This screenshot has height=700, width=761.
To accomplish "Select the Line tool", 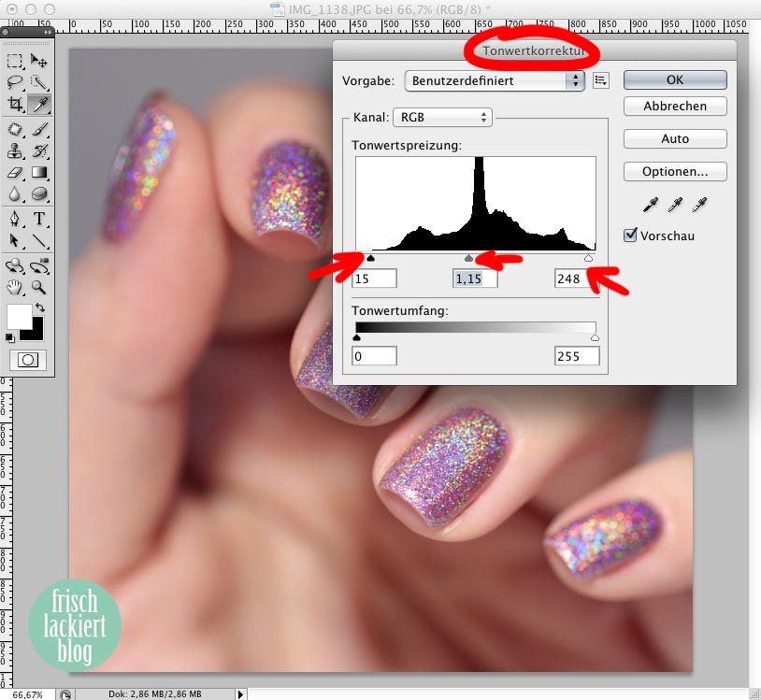I will [x=39, y=240].
